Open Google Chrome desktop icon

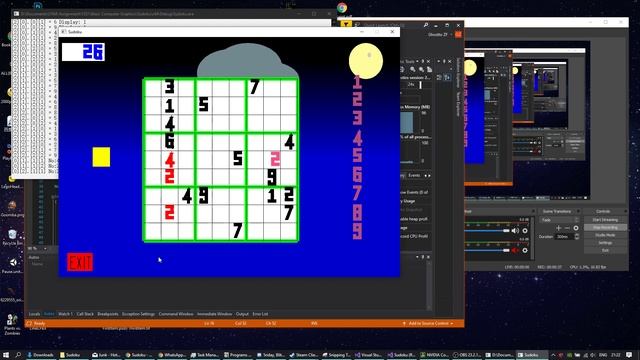342,7
